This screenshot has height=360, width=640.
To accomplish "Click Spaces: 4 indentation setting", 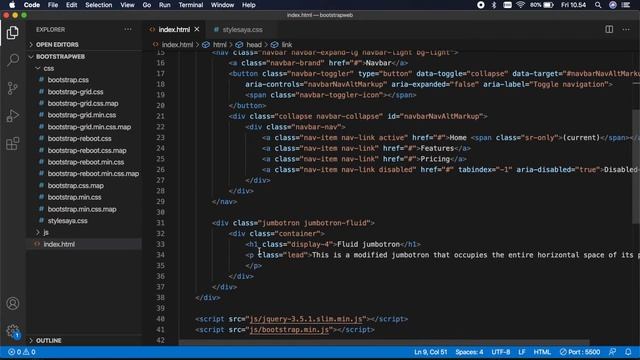I will [469, 352].
